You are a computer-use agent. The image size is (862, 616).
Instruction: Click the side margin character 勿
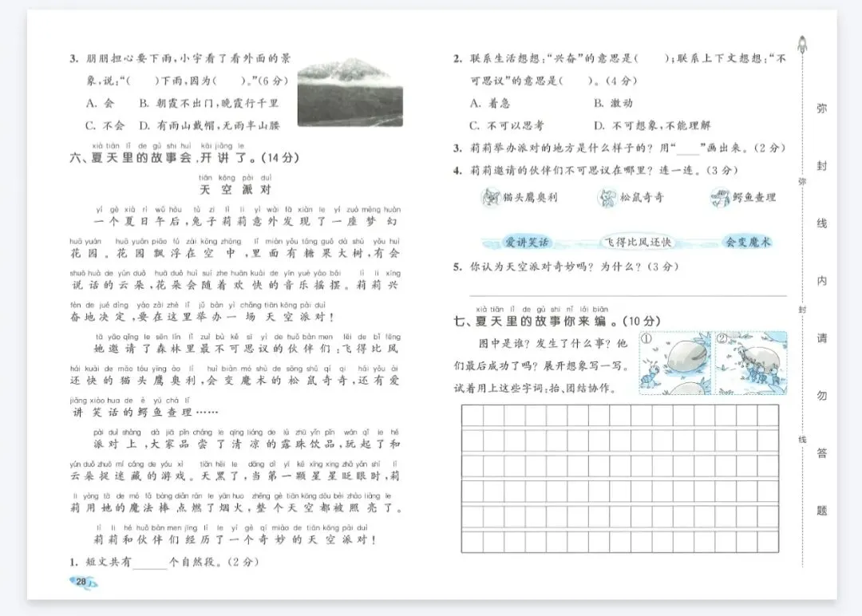pos(821,396)
